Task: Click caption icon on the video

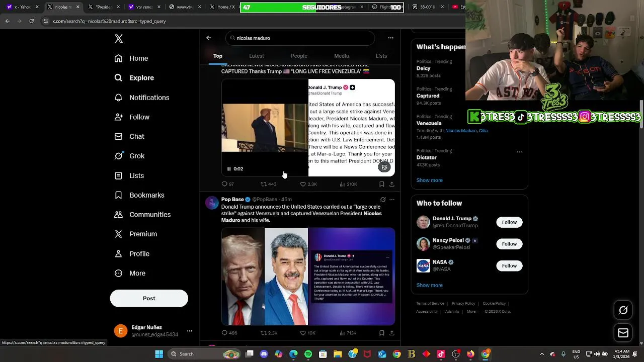Action: click(x=384, y=167)
